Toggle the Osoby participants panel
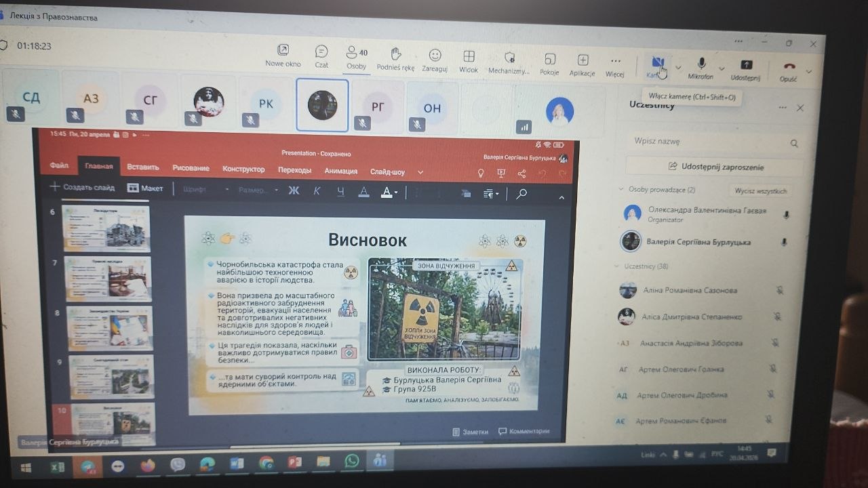 pyautogui.click(x=356, y=57)
